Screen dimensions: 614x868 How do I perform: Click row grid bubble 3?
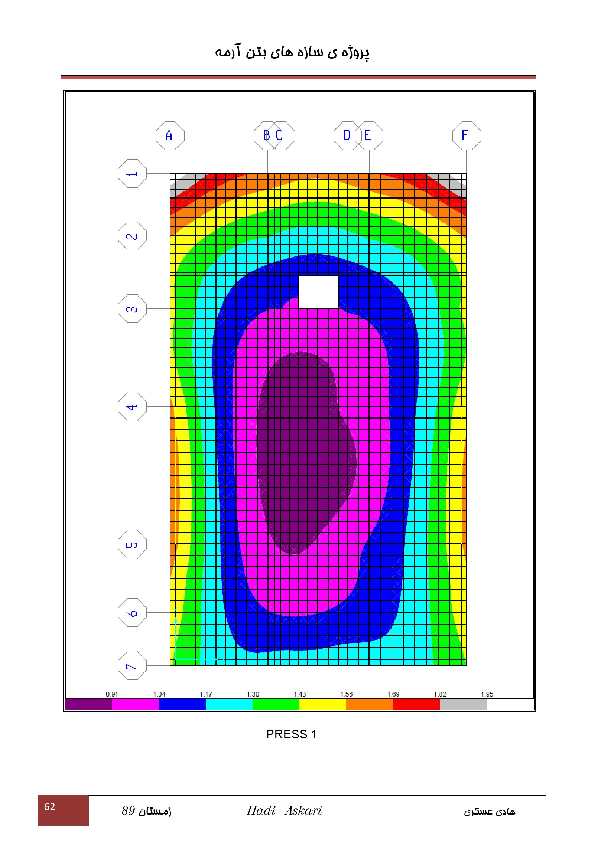132,308
